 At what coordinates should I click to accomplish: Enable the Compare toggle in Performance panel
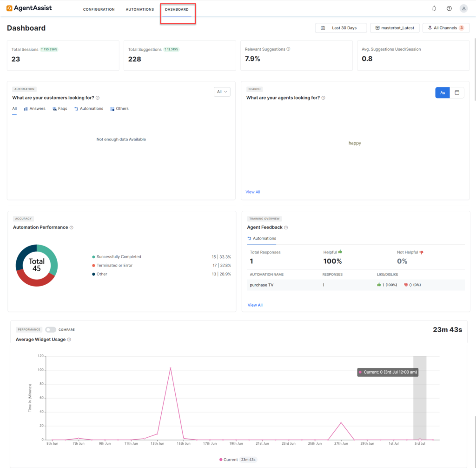click(50, 329)
